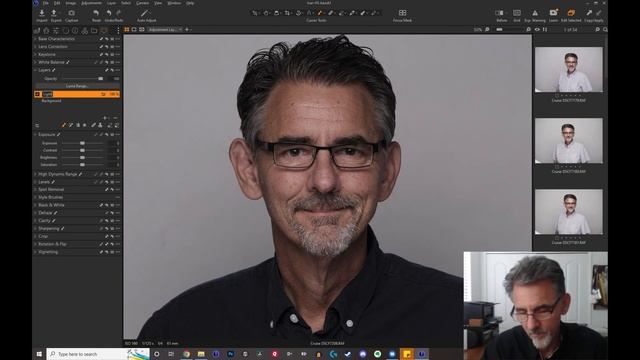Viewport: 640px width, 360px height.
Task: Open the File menu
Action: click(x=46, y=3)
